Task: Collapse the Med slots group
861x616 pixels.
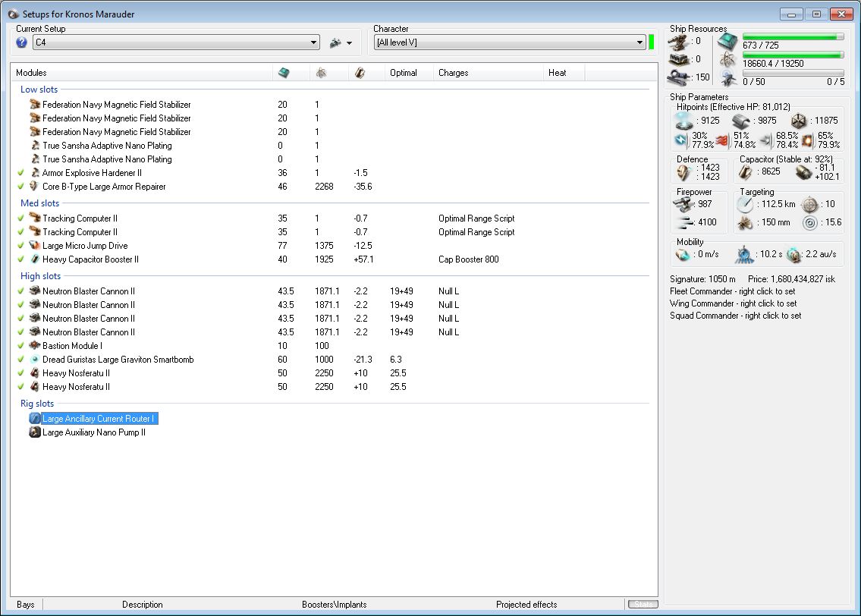Action: tap(39, 203)
